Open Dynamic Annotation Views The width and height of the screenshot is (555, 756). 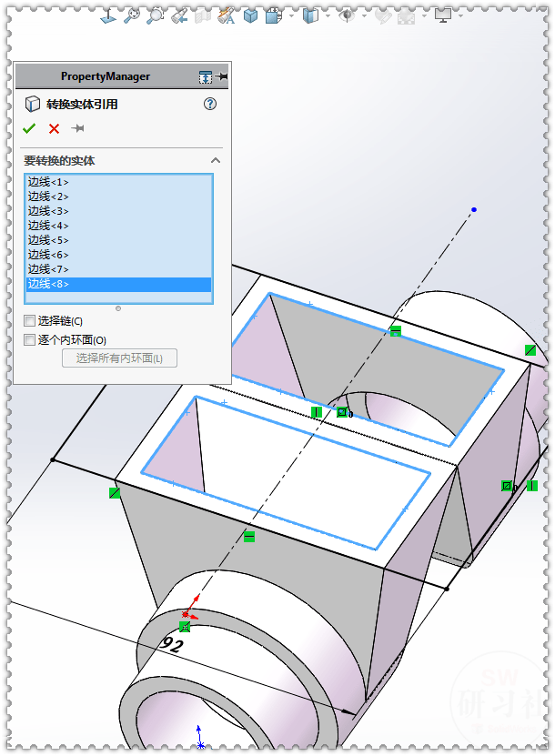coord(227,17)
